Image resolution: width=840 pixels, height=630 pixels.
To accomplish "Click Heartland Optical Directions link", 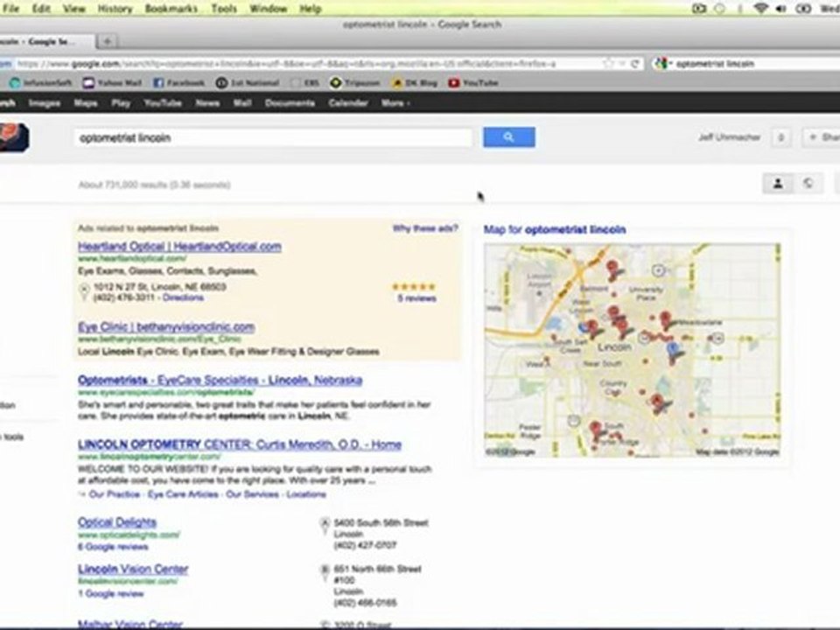I will (x=183, y=297).
